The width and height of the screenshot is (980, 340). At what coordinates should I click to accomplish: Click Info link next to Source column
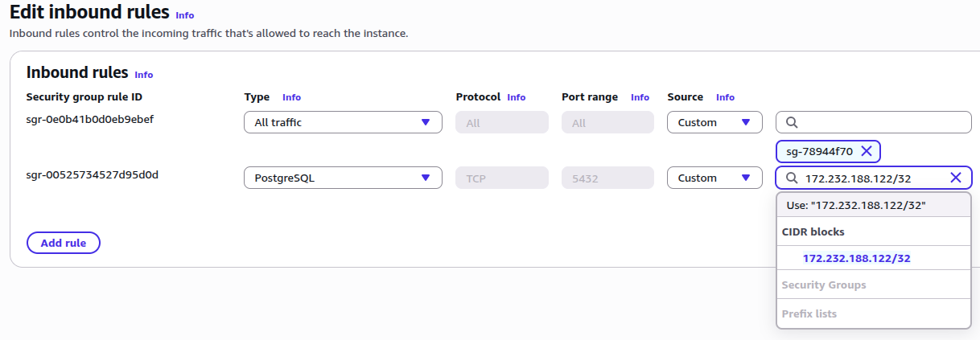point(725,97)
